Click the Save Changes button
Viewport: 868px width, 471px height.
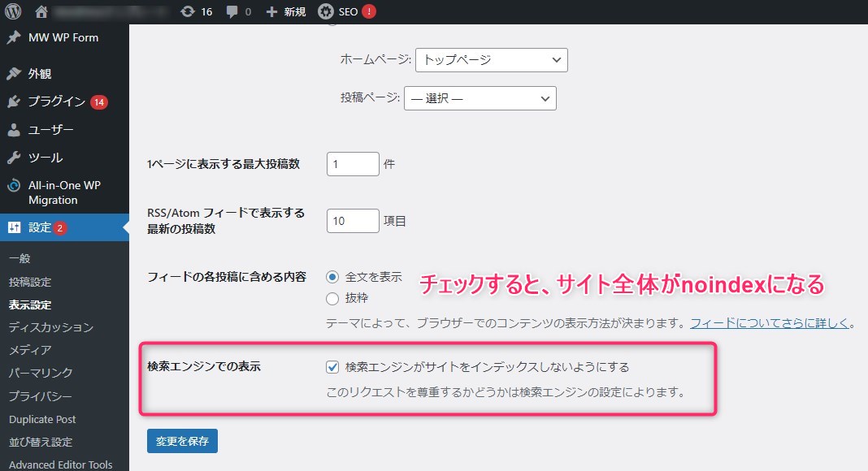pos(182,441)
